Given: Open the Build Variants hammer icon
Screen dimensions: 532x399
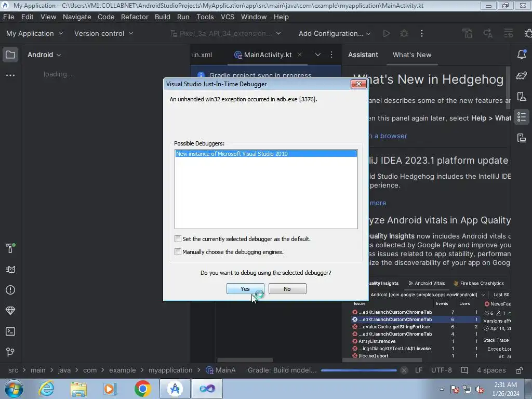Looking at the screenshot, I should point(10,248).
